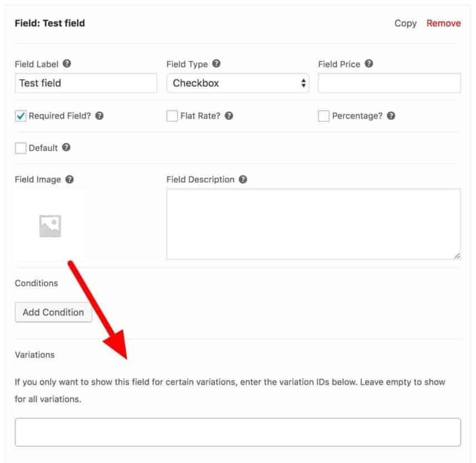Open the Field Price help tooltip
The image size is (476, 463).
point(368,64)
